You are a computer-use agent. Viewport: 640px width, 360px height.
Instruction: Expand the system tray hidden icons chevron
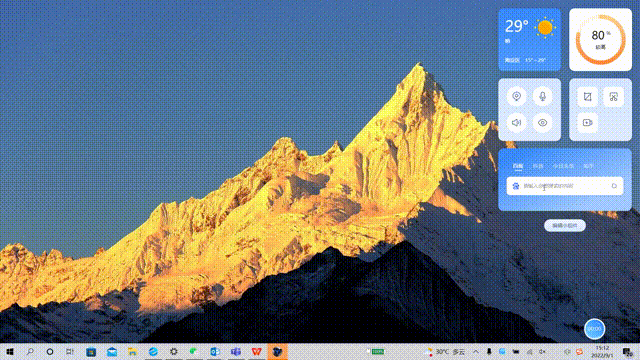click(x=476, y=351)
